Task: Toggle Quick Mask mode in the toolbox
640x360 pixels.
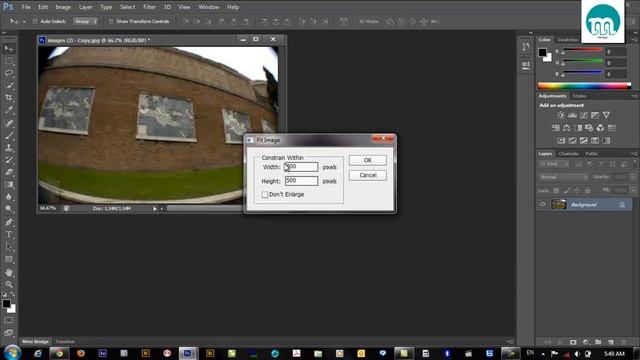Action: 9,320
